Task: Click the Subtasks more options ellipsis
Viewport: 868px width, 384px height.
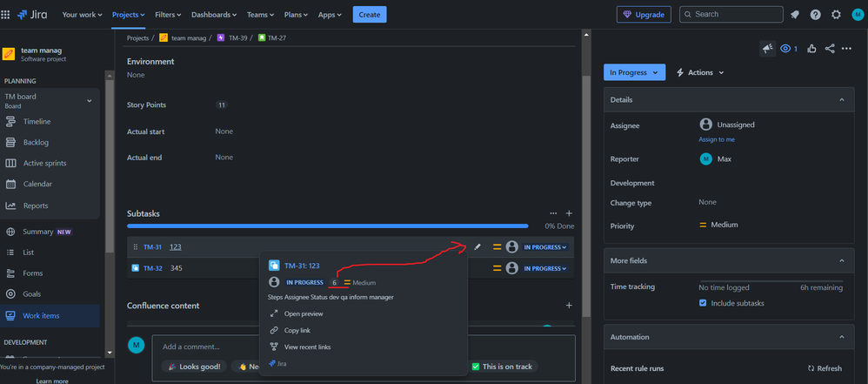Action: pos(553,213)
